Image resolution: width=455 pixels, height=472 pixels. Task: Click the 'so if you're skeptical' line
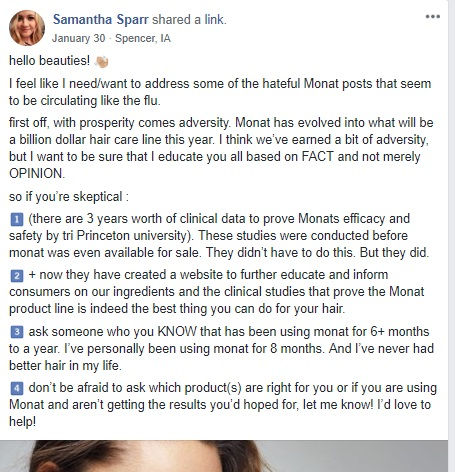pyautogui.click(x=69, y=197)
